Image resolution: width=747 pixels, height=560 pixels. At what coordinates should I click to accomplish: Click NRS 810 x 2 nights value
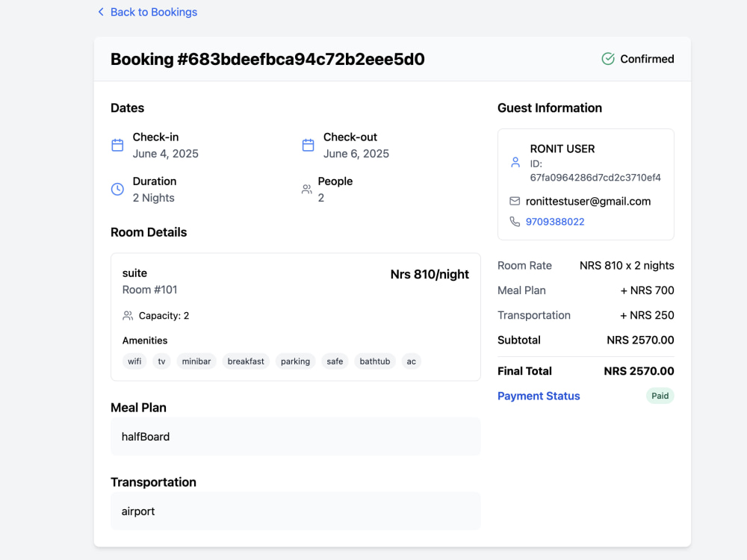click(627, 266)
